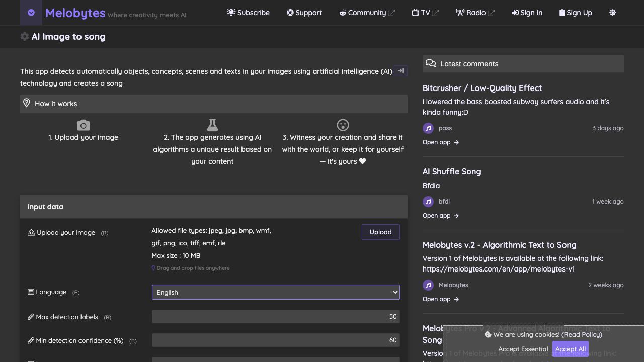Image resolution: width=644 pixels, height=362 pixels.
Task: Click the Max detection labels field
Action: pyautogui.click(x=276, y=316)
